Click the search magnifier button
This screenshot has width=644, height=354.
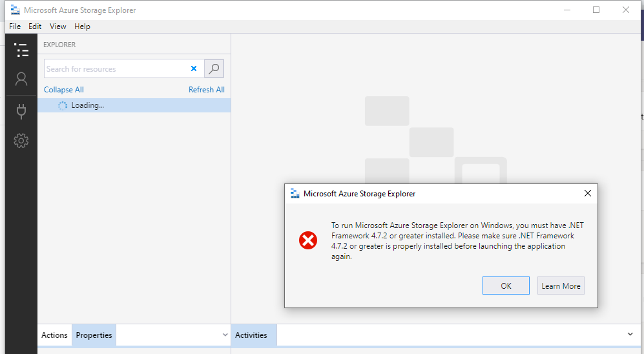pos(214,68)
